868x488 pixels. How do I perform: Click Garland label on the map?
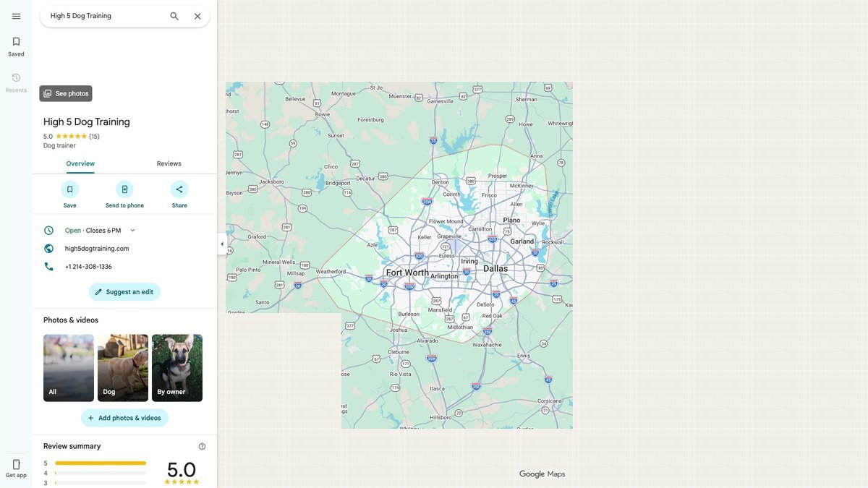[x=522, y=241]
